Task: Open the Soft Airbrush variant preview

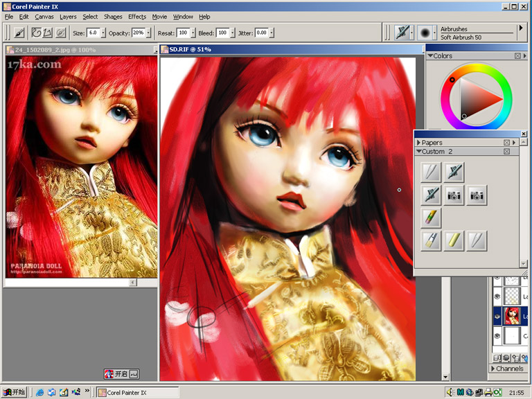Action: point(425,33)
